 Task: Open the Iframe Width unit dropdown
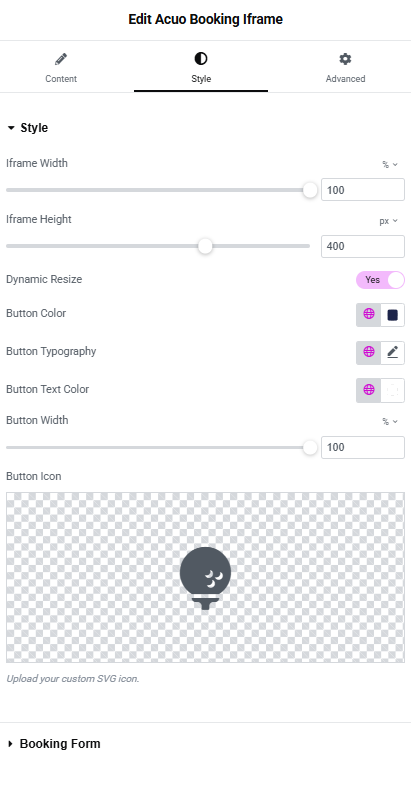(x=390, y=164)
